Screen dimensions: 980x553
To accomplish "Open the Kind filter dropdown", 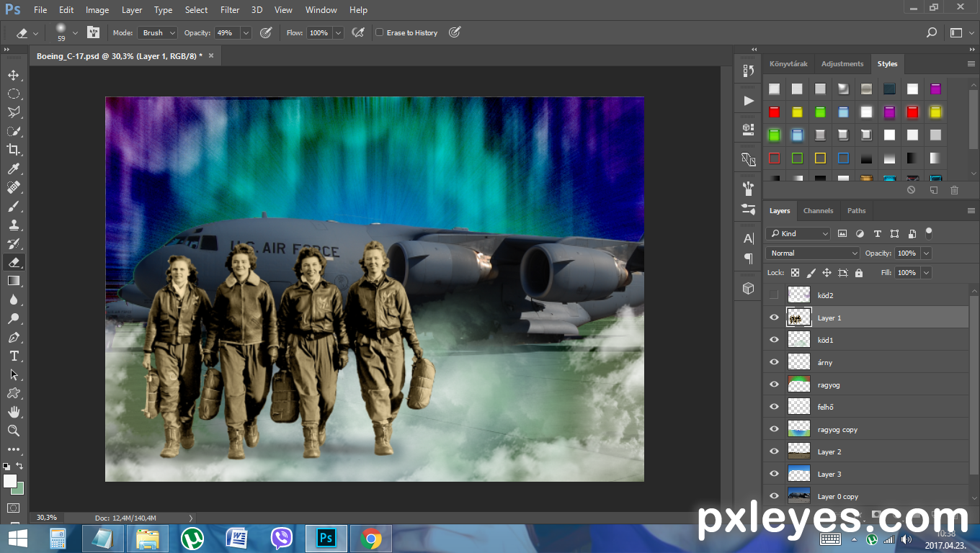I will 798,233.
